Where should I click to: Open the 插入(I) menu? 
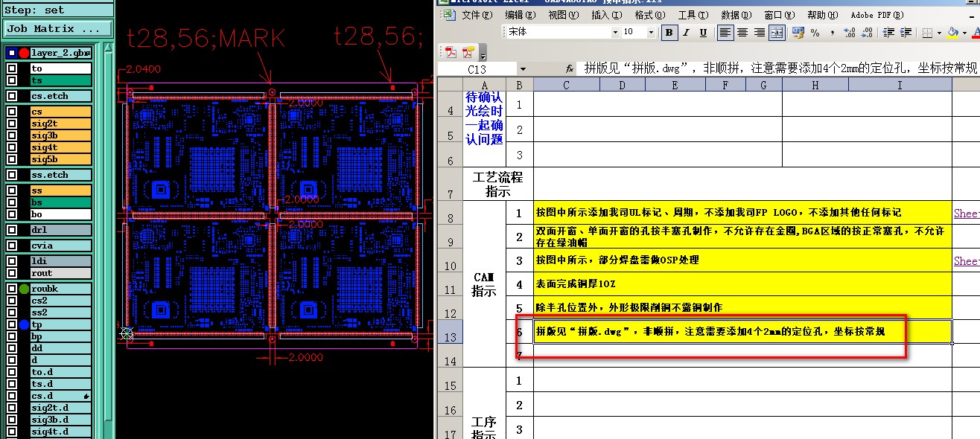606,15
